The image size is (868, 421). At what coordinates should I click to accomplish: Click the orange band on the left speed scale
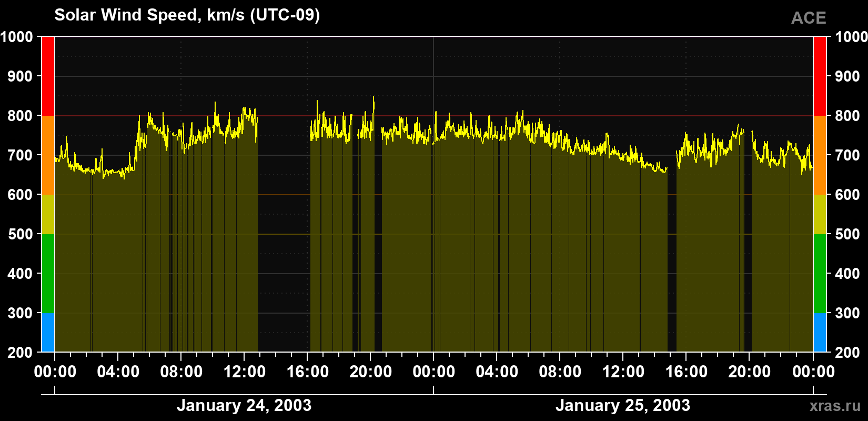[48, 155]
